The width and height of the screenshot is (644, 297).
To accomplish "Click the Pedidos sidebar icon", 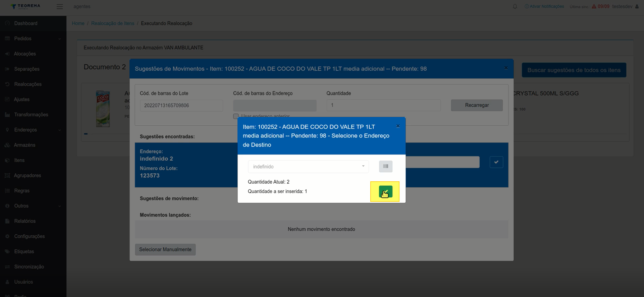I will click(7, 39).
